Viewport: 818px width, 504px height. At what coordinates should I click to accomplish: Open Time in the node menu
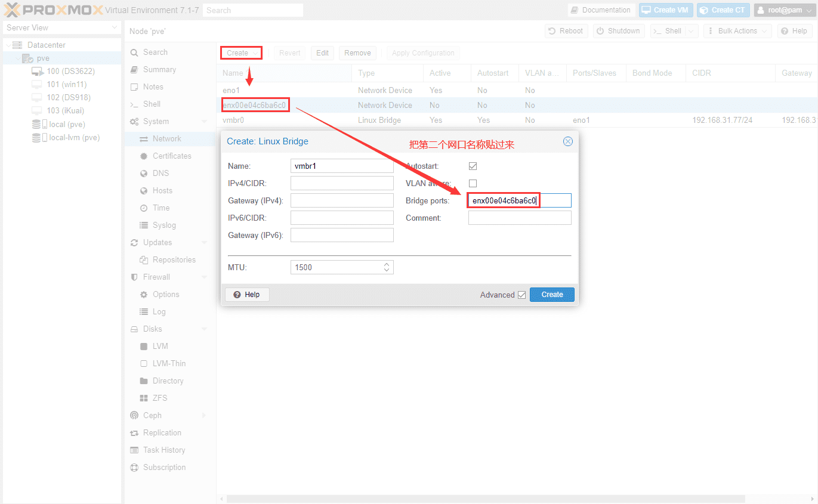click(x=161, y=208)
